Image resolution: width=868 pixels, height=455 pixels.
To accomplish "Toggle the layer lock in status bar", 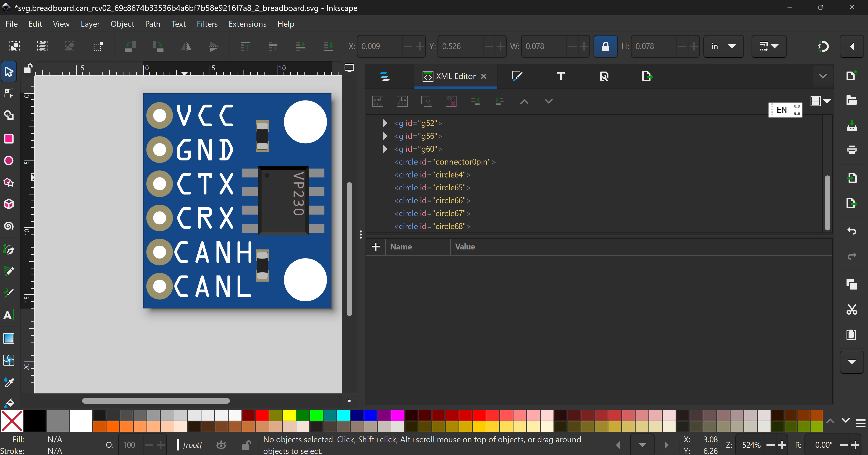I will coord(246,445).
